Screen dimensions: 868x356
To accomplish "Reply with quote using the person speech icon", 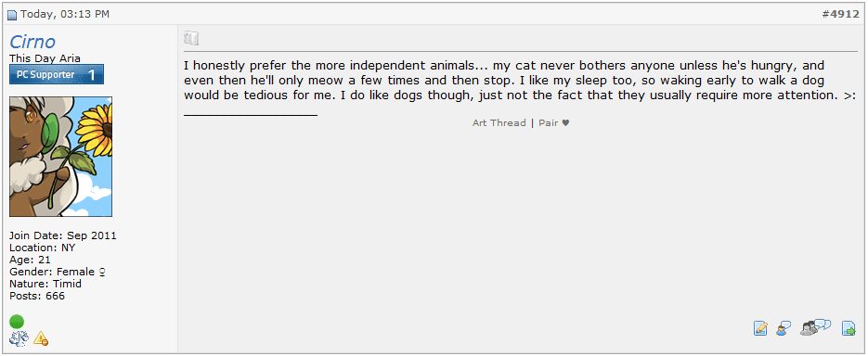I will tap(783, 328).
